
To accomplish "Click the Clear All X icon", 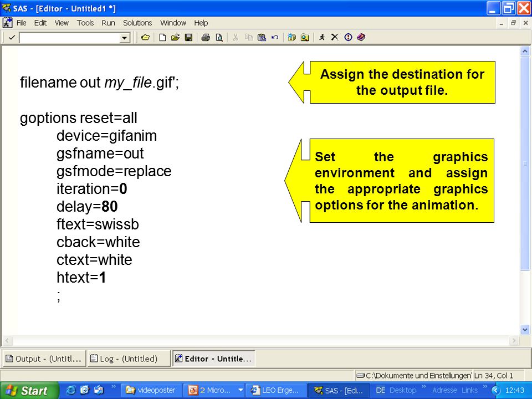I will point(335,37).
